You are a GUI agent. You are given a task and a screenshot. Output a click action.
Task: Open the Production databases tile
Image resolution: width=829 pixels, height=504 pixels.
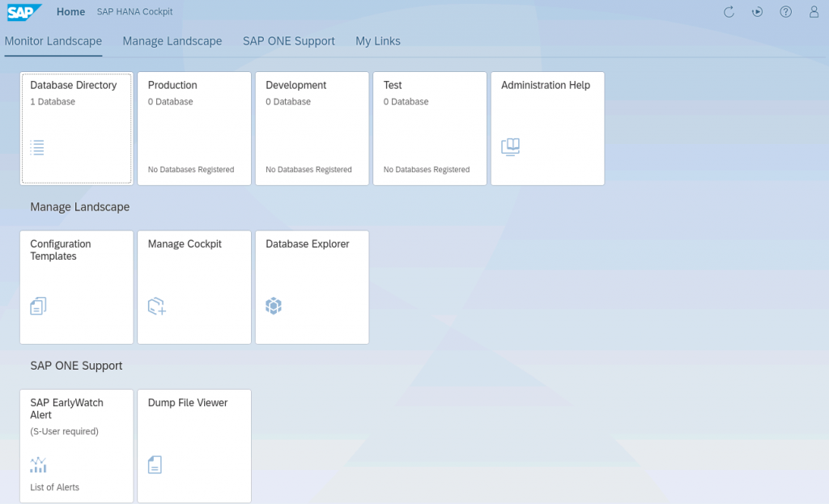point(194,128)
